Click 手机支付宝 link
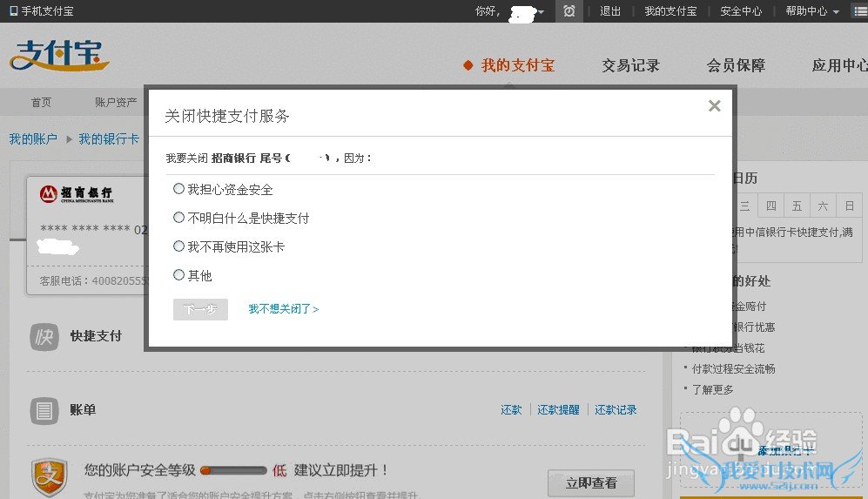Screen dimensions: 868x499 [47, 11]
